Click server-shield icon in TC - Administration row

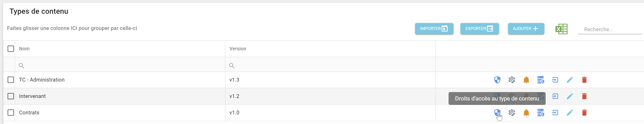coord(540,80)
